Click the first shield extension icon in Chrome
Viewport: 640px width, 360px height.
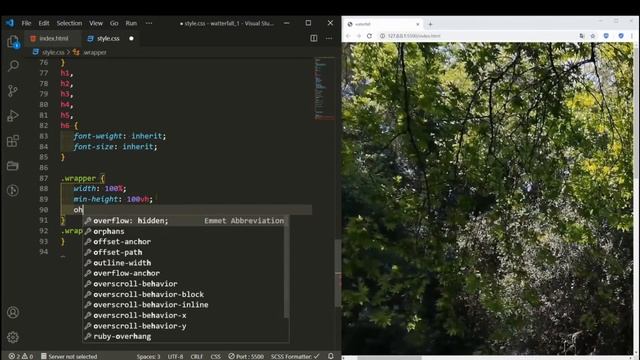(606, 36)
